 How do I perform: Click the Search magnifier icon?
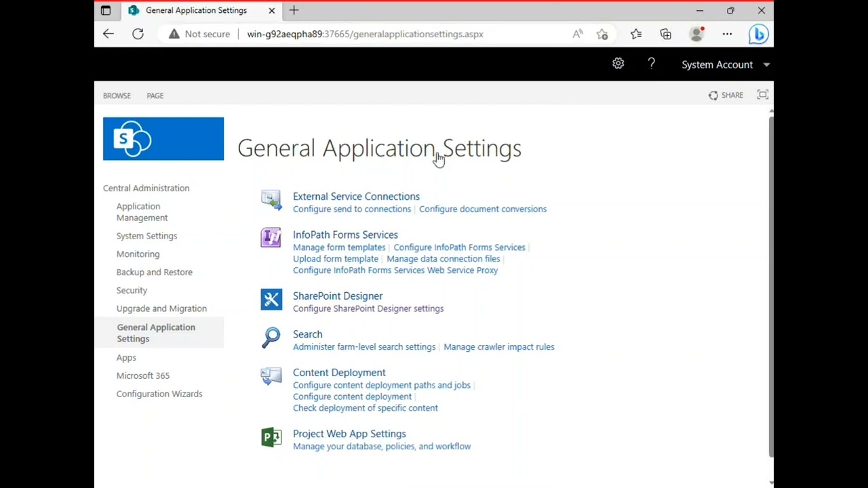pyautogui.click(x=271, y=338)
